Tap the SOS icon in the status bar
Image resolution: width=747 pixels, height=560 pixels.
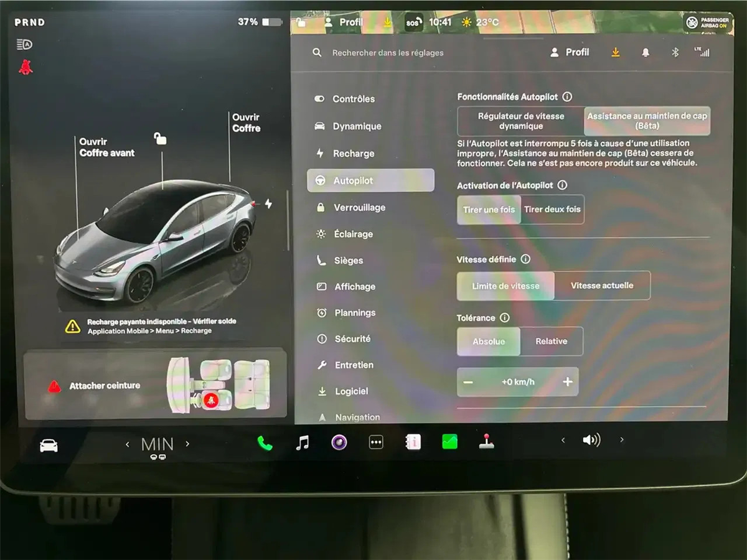[x=413, y=22]
